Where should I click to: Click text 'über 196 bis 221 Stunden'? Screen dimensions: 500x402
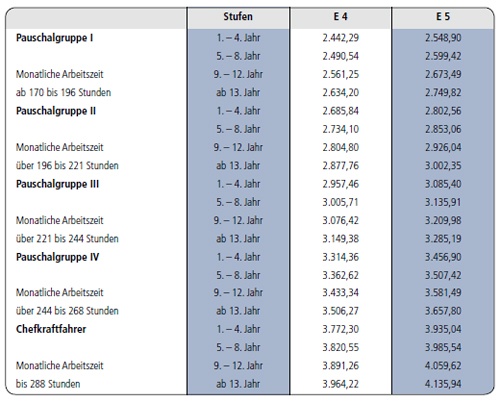[67, 166]
